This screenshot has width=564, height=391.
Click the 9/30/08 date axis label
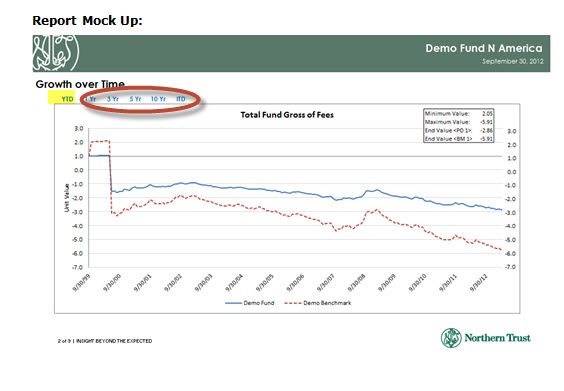pyautogui.click(x=356, y=282)
